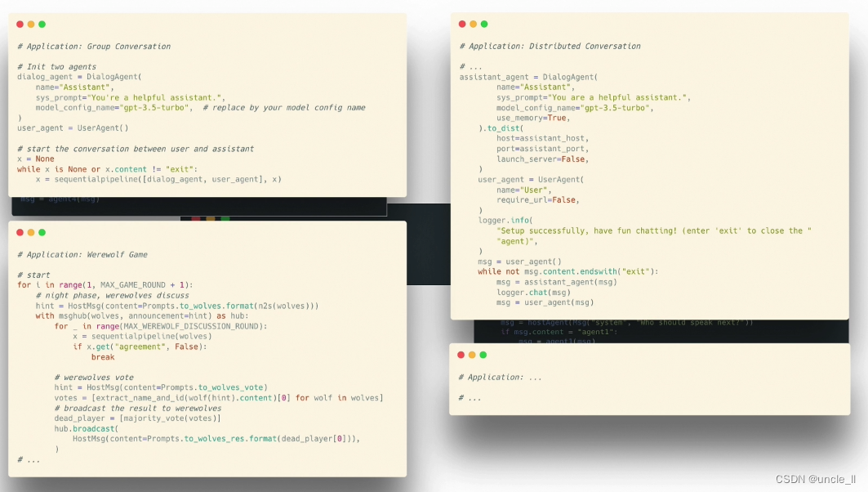Click the line 'use_memory=True,'
Image resolution: width=868 pixels, height=492 pixels.
coord(533,118)
